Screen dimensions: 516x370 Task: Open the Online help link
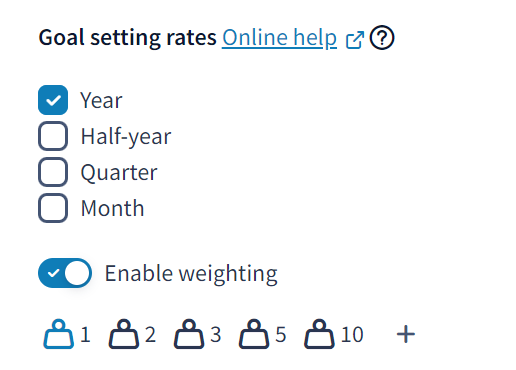point(279,38)
